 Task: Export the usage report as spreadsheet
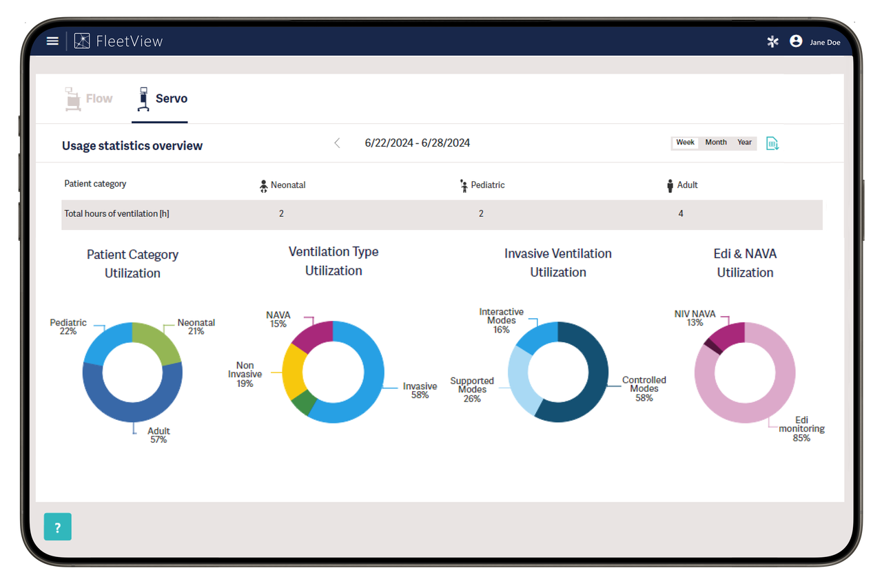point(772,143)
